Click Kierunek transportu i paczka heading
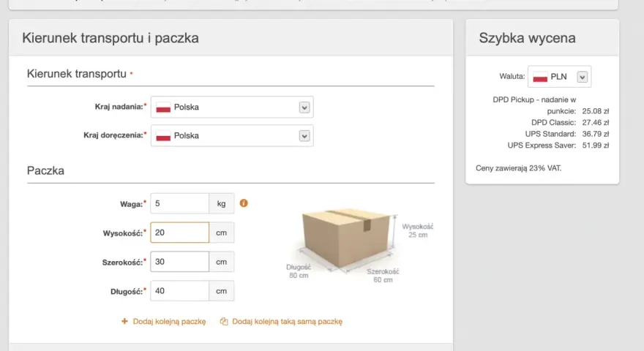 111,38
